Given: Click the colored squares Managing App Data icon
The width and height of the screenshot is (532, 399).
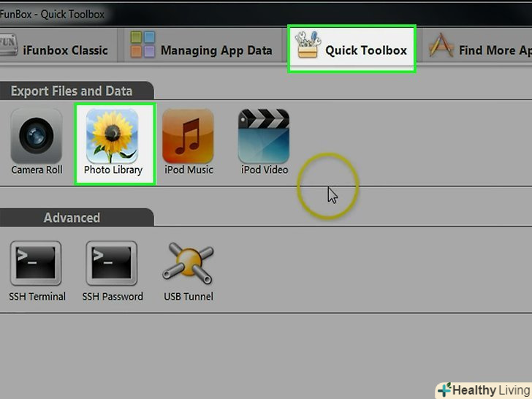Looking at the screenshot, I should pyautogui.click(x=142, y=45).
